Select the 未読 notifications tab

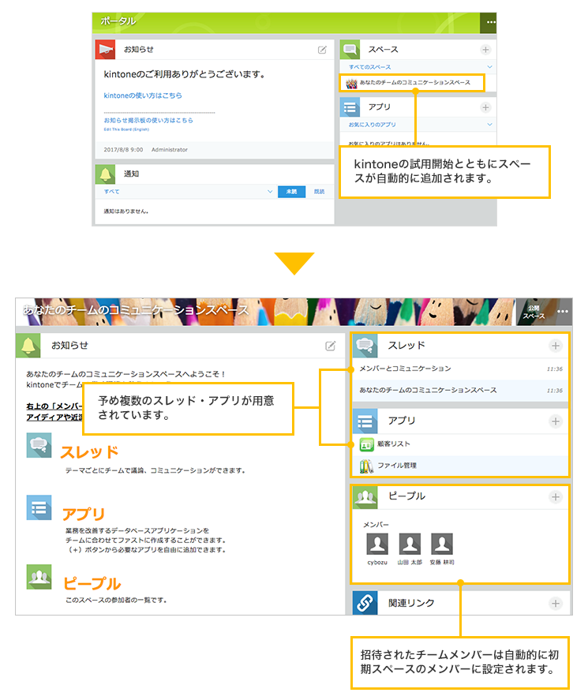click(x=291, y=192)
